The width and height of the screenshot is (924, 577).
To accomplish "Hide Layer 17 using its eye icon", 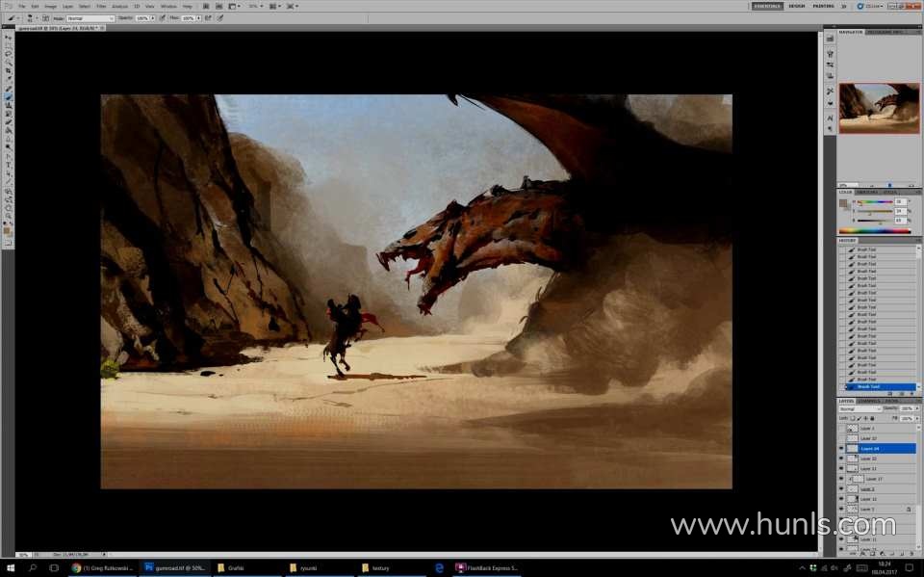I will coord(841,479).
